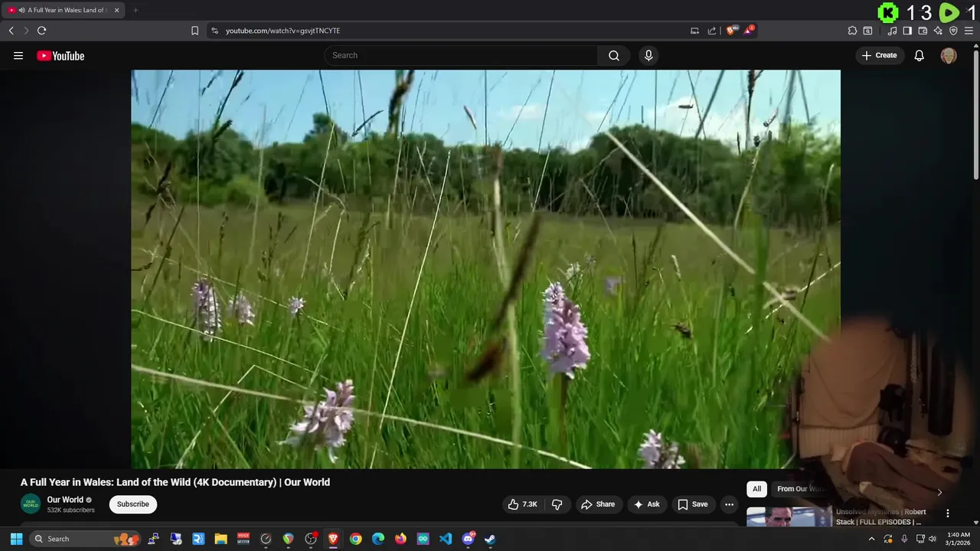Select the A Full Year in Wales tab
Viewport: 980px width, 551px height.
pyautogui.click(x=64, y=10)
